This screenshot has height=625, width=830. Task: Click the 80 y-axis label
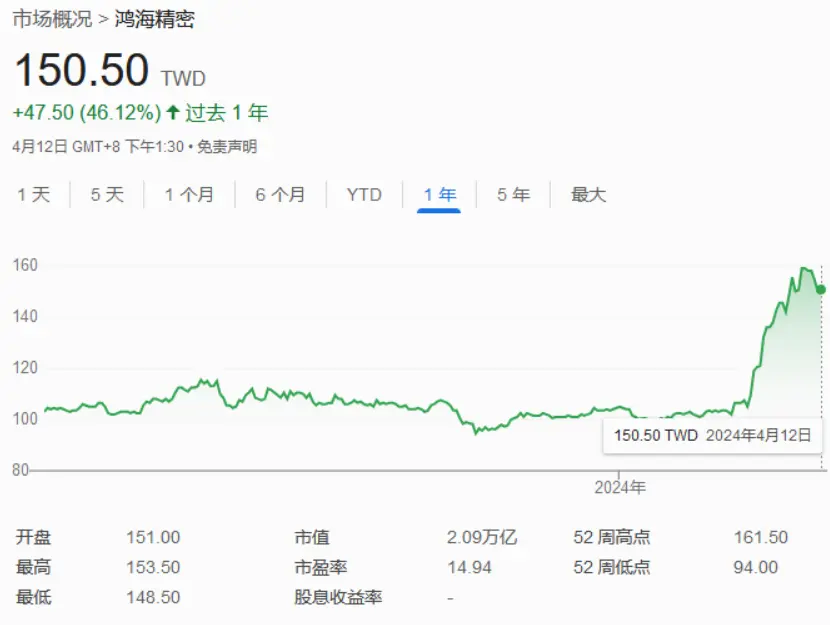21,469
